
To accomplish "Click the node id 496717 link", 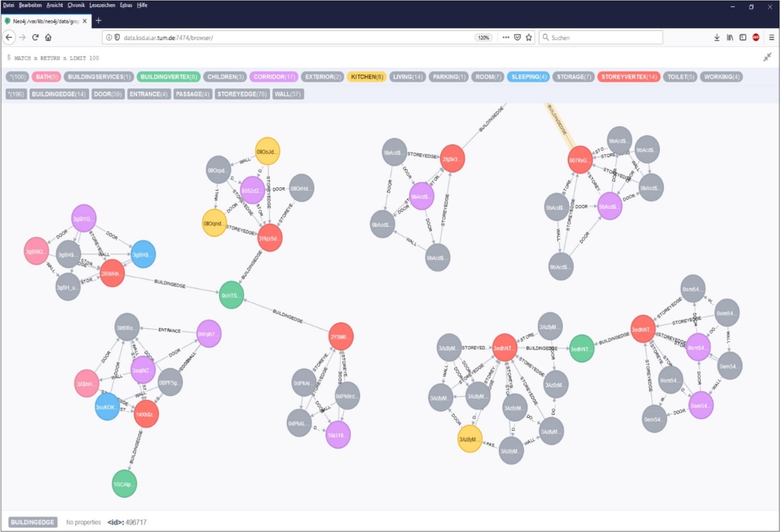I will pos(135,522).
